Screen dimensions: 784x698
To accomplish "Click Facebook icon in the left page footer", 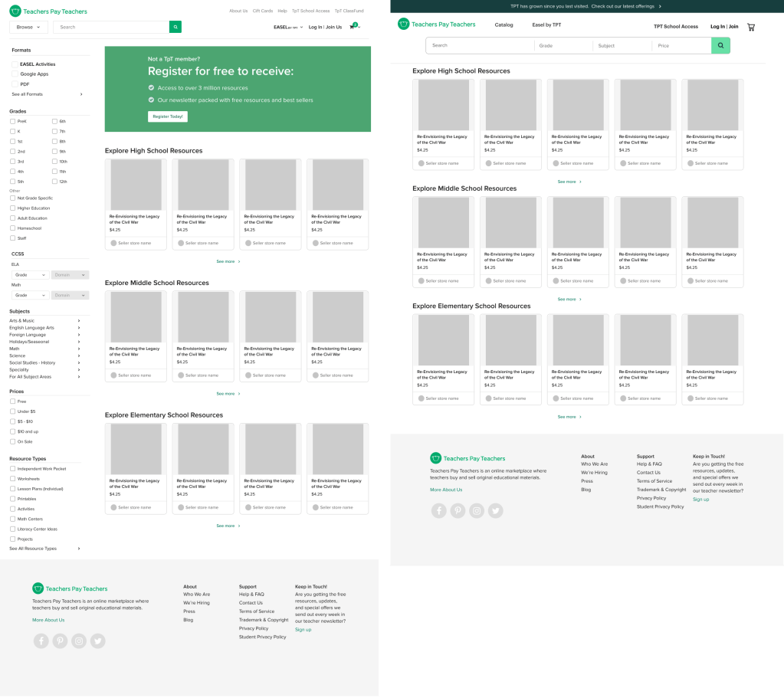I will (41, 641).
